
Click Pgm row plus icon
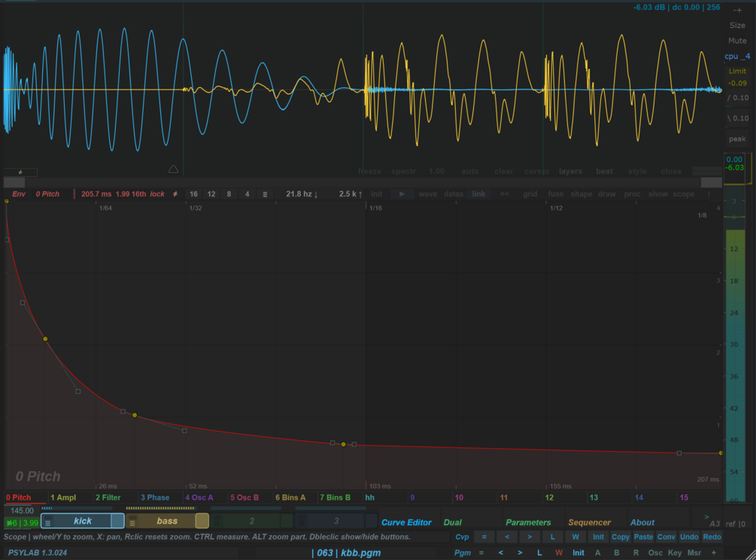coord(714,552)
